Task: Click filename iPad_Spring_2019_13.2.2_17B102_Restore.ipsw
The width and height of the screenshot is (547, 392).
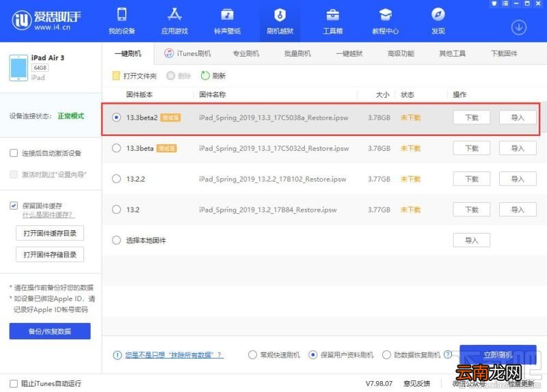Action: point(272,179)
